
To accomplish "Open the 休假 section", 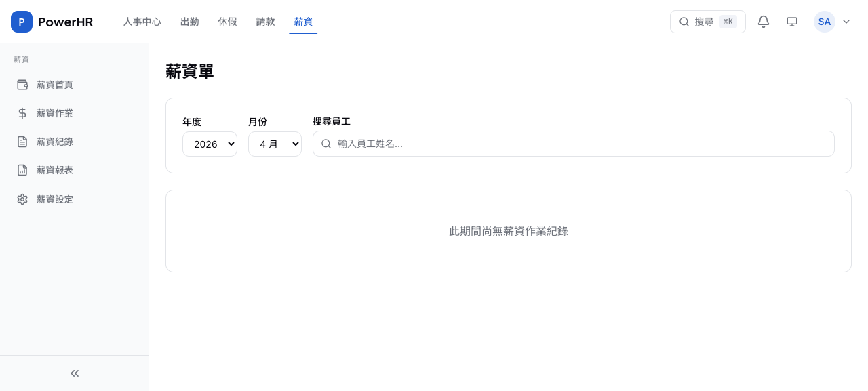I will [228, 22].
